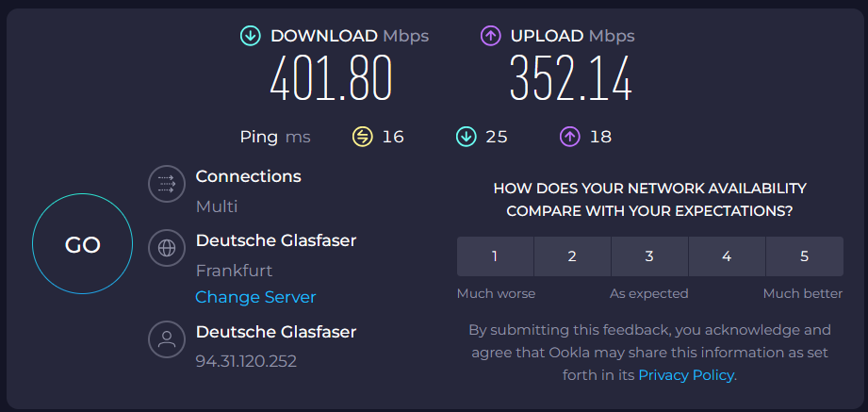The image size is (868, 412).
Task: Open the Privacy Policy link
Action: coord(686,375)
